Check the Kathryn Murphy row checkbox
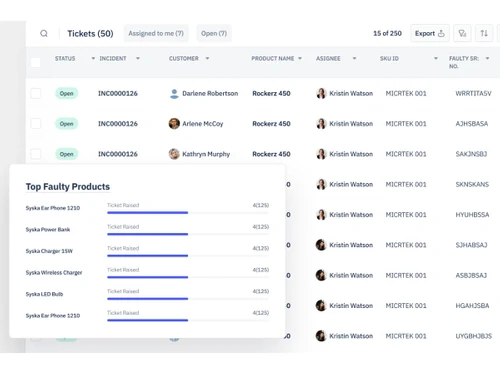Screen dimensions: 500x375 36,154
